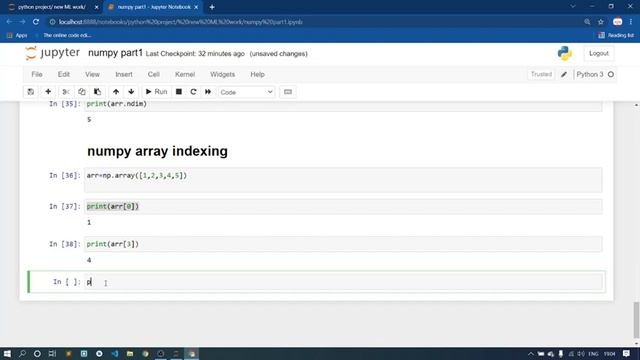Click the In [36]: prompt label
The height and width of the screenshot is (360, 640).
pos(64,176)
